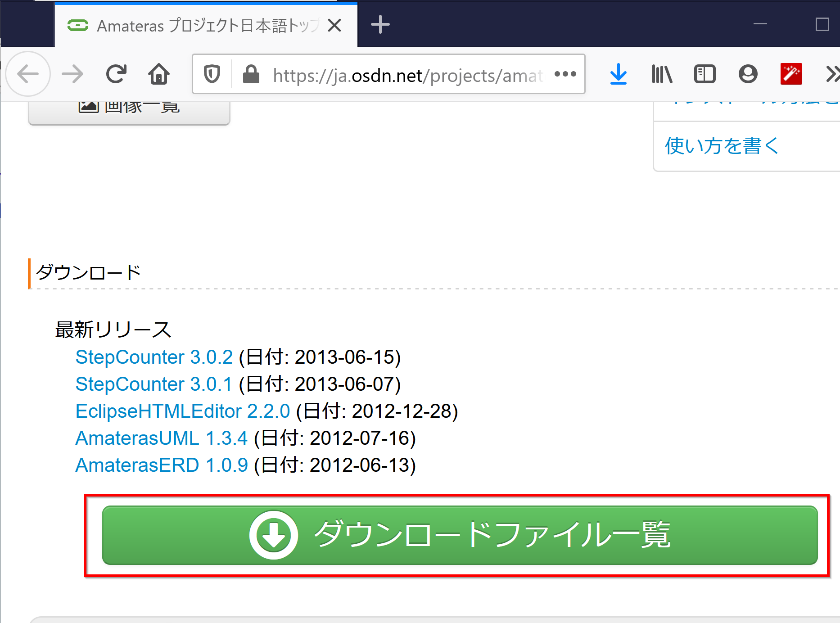Open StepCounter 3.0.2 release link
Image resolution: width=840 pixels, height=623 pixels.
154,357
